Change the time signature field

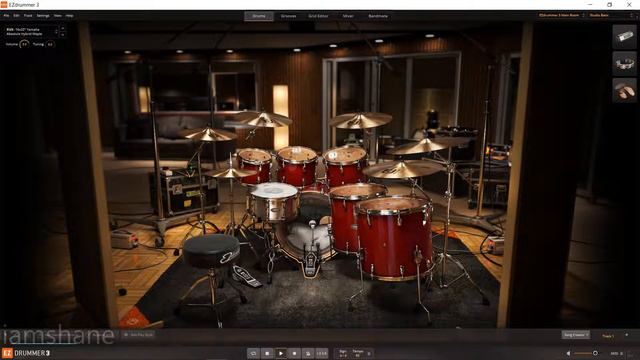(343, 353)
